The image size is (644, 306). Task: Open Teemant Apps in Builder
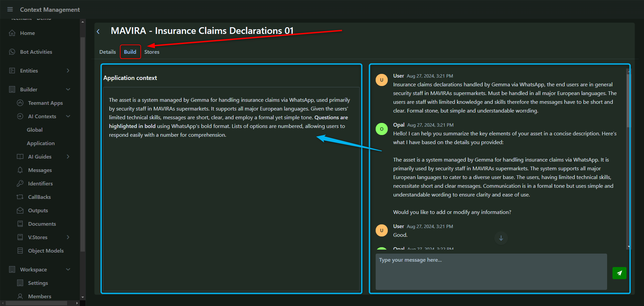pos(45,103)
